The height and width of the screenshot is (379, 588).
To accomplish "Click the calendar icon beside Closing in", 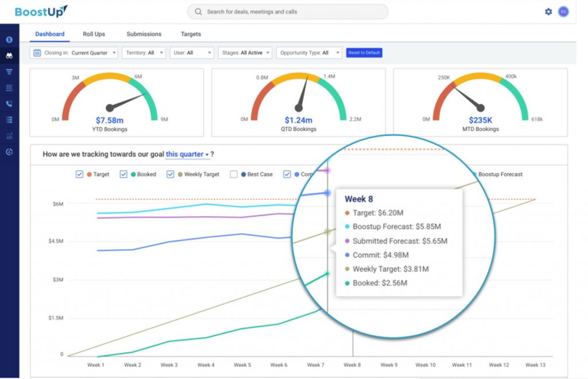I will 37,53.
